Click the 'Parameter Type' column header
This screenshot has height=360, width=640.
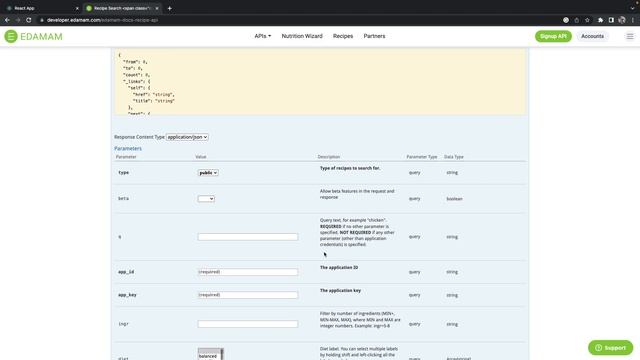coord(422,157)
